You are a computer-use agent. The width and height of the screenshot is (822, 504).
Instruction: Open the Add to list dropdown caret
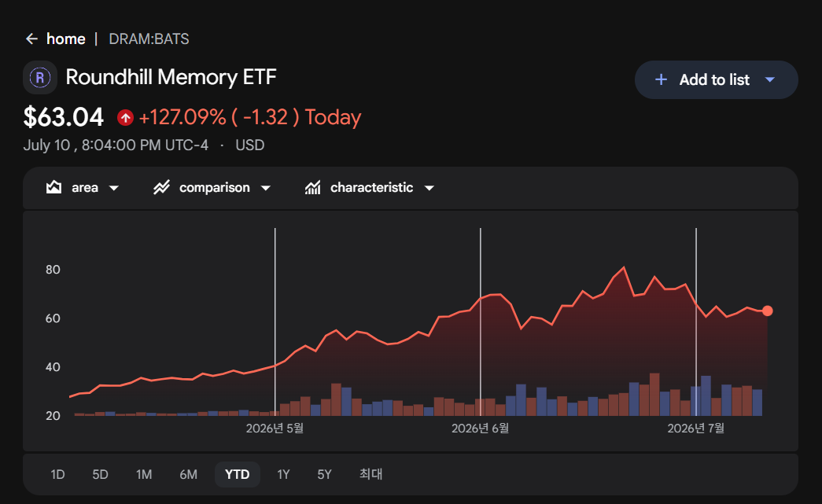pos(770,79)
